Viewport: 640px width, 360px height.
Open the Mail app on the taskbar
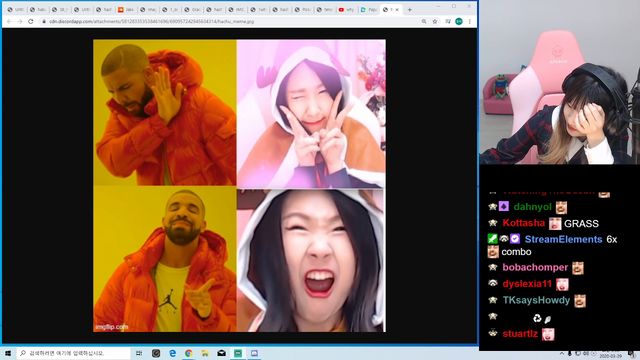(221, 353)
